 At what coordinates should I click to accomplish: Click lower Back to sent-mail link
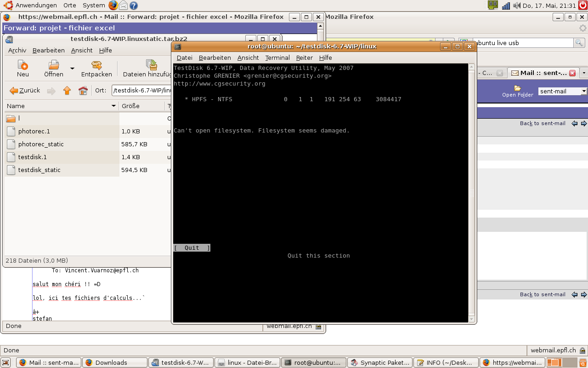click(x=543, y=294)
